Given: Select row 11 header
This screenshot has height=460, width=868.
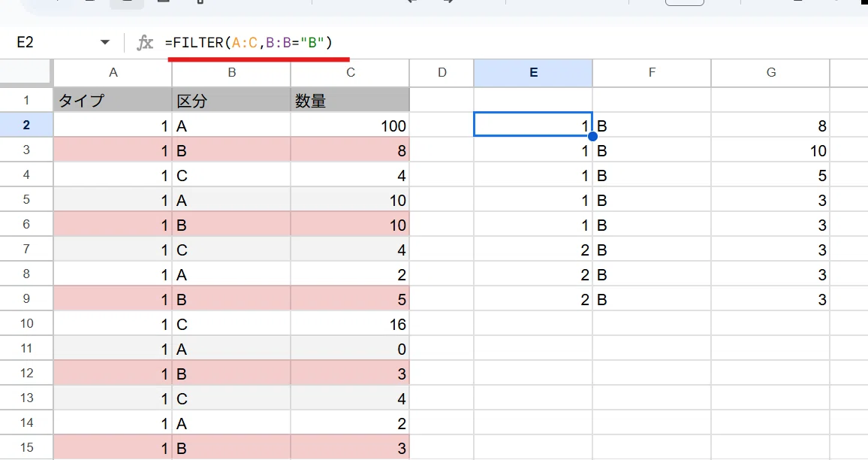Looking at the screenshot, I should pos(26,349).
